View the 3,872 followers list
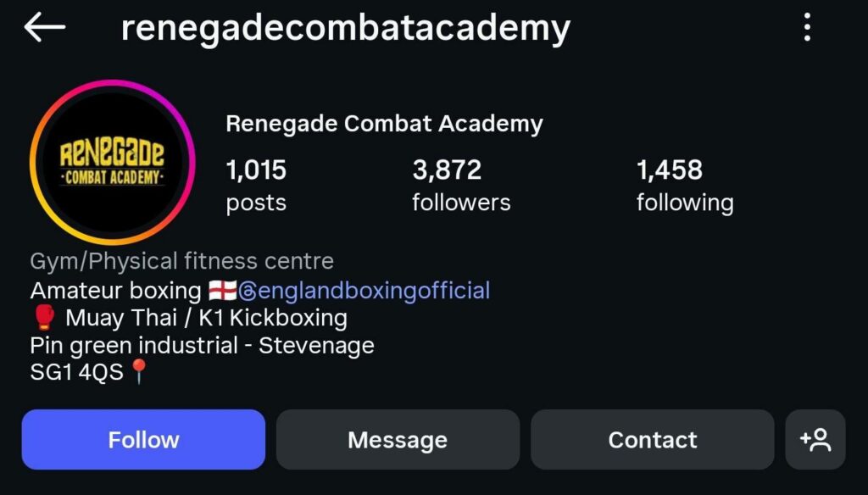Viewport: 868px width, 495px height. click(461, 185)
